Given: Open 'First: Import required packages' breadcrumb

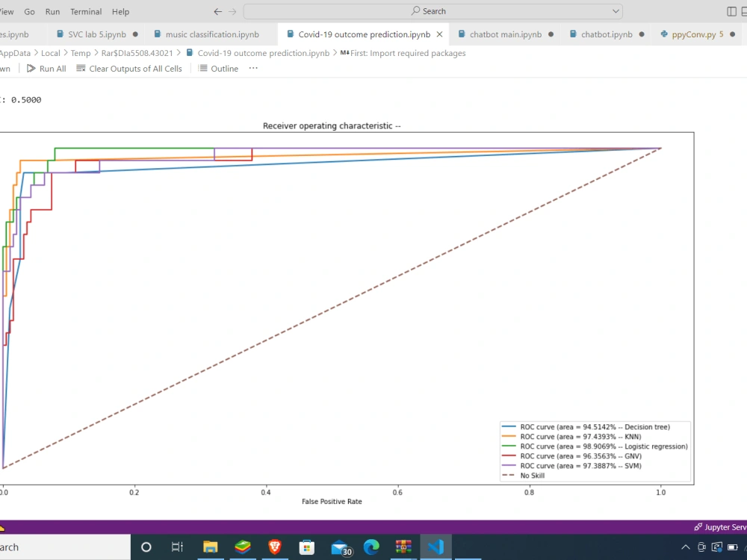Looking at the screenshot, I should coord(408,53).
